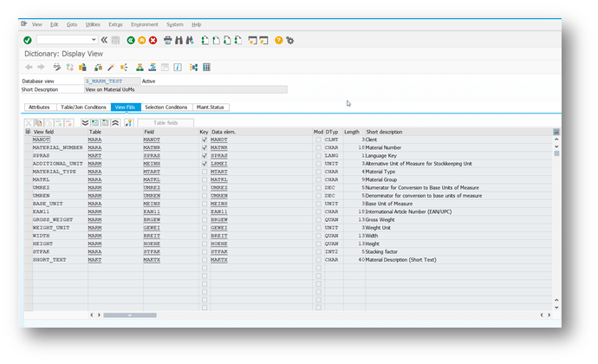Switch to the Maint.Status tab
Viewport: 598px width, 364px height.
click(210, 107)
